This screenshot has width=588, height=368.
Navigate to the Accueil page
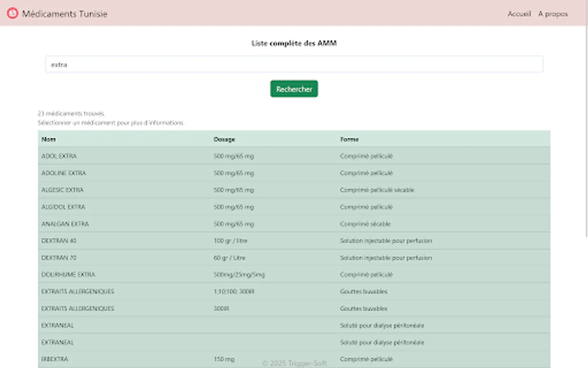tap(519, 13)
